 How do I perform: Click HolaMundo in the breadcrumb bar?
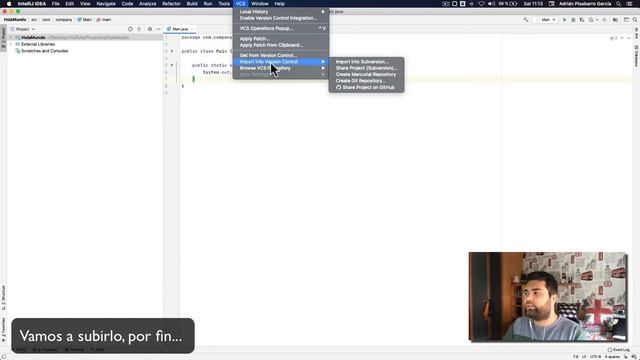[x=15, y=20]
